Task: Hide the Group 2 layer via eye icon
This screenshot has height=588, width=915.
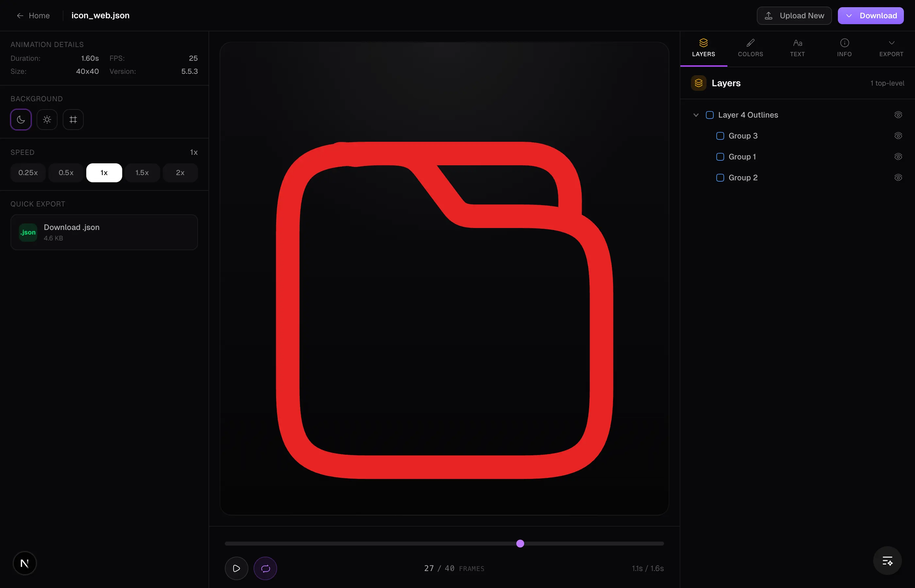Action: (x=898, y=178)
